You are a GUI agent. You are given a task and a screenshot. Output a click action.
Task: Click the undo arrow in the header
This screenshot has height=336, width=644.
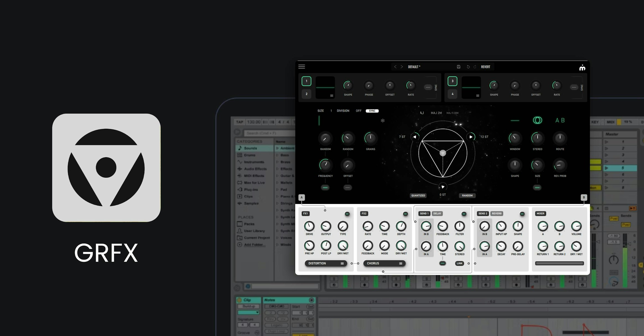pyautogui.click(x=468, y=67)
